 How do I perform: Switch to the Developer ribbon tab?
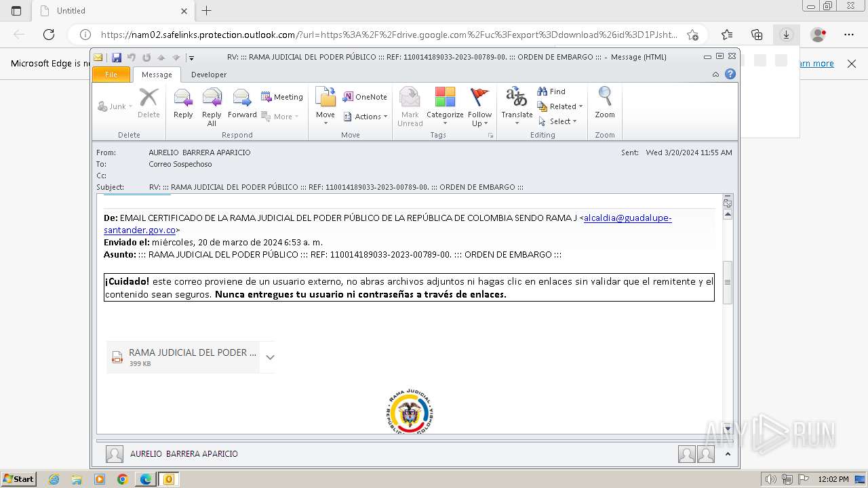pyautogui.click(x=209, y=75)
